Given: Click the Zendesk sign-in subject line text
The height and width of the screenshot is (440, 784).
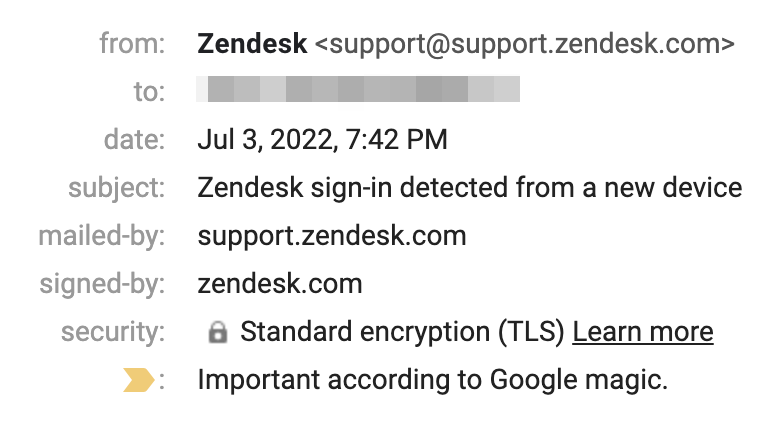Looking at the screenshot, I should 469,188.
